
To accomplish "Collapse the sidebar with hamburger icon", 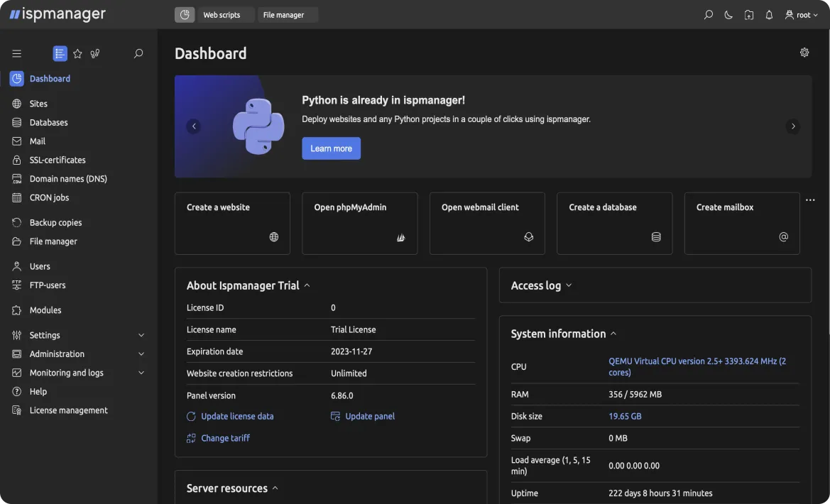I will [x=17, y=53].
